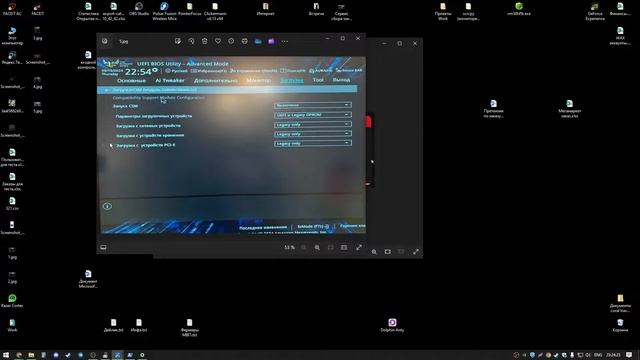The image size is (640, 360).
Task: Select the Выход BIOS tab
Action: click(x=341, y=80)
